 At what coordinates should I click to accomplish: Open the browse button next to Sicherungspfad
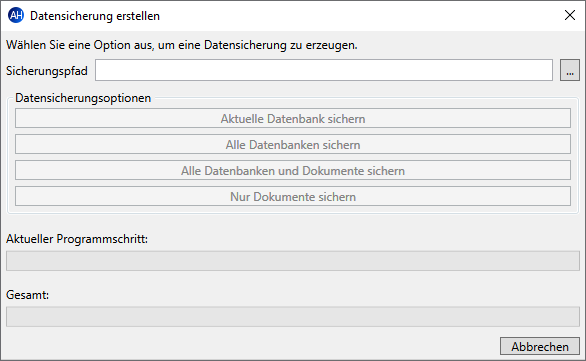(570, 70)
